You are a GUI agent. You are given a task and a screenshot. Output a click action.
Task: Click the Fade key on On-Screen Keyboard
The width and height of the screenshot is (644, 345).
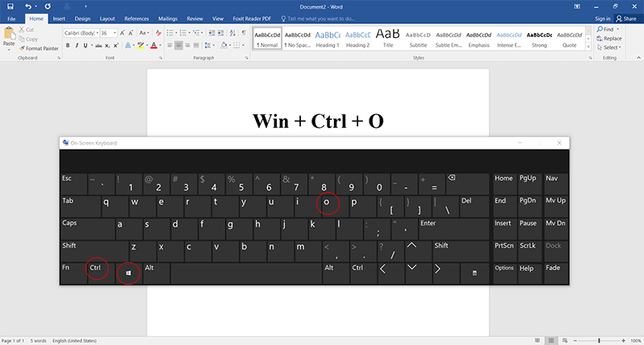[556, 273]
